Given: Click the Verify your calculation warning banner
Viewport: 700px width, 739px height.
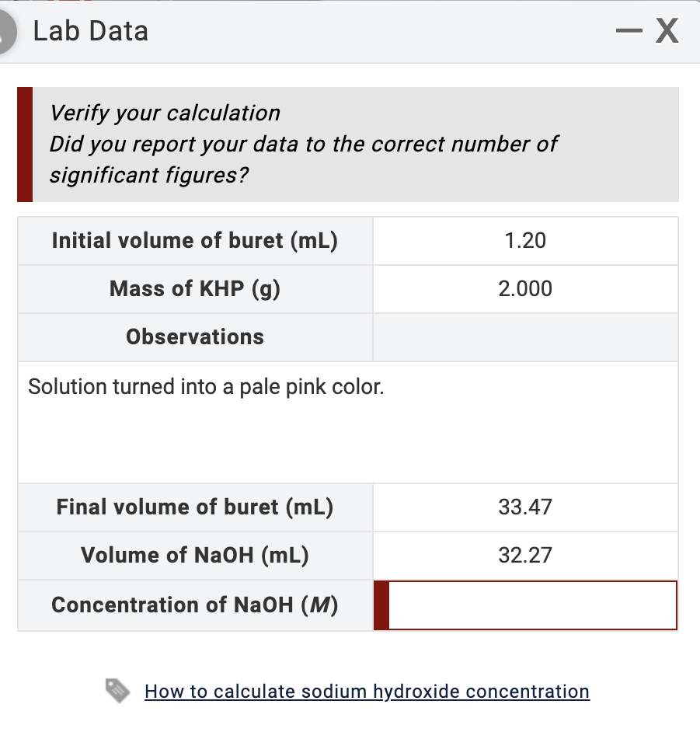Looking at the screenshot, I should tap(350, 144).
